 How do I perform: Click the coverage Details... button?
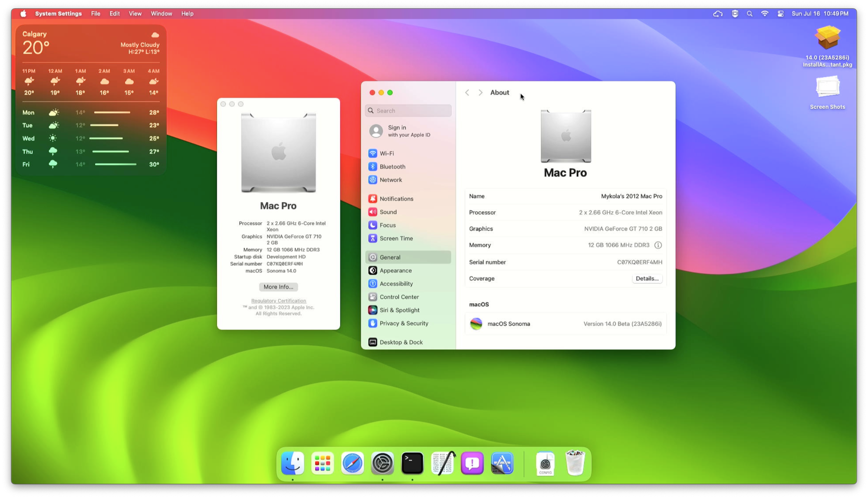click(x=647, y=279)
